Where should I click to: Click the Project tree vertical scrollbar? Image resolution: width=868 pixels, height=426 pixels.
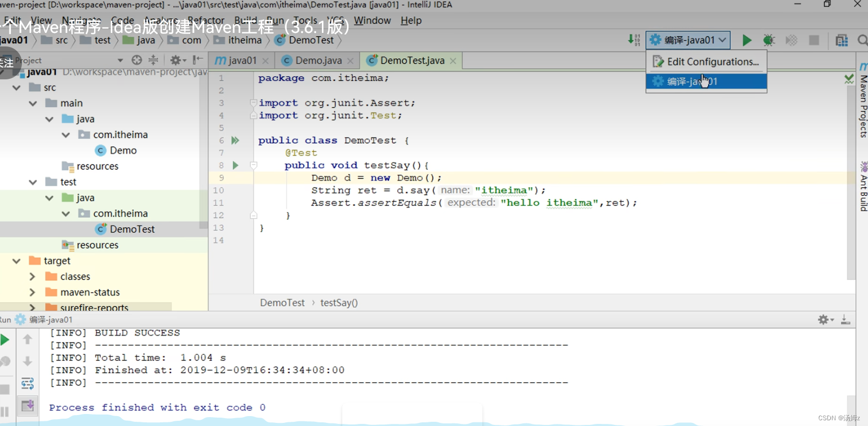pos(204,150)
